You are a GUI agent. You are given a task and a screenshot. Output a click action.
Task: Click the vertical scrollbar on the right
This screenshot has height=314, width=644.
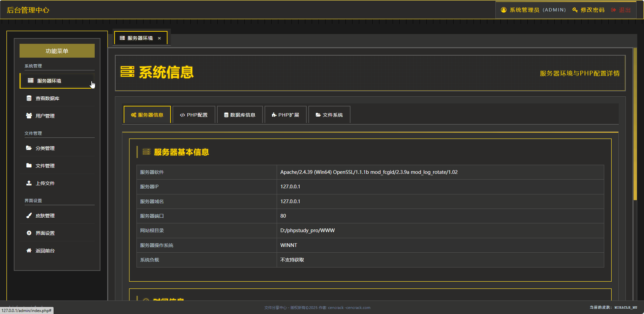635,124
